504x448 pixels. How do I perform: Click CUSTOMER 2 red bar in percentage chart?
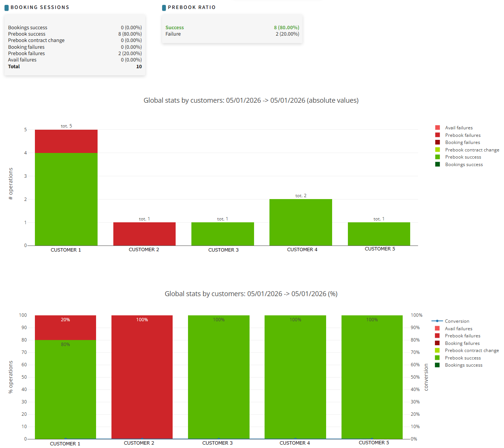(142, 377)
